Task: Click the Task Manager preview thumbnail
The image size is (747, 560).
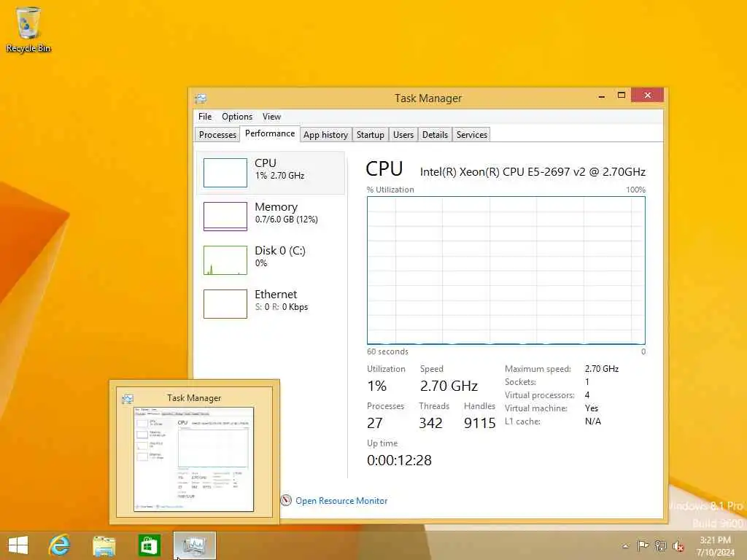Action: tap(194, 459)
